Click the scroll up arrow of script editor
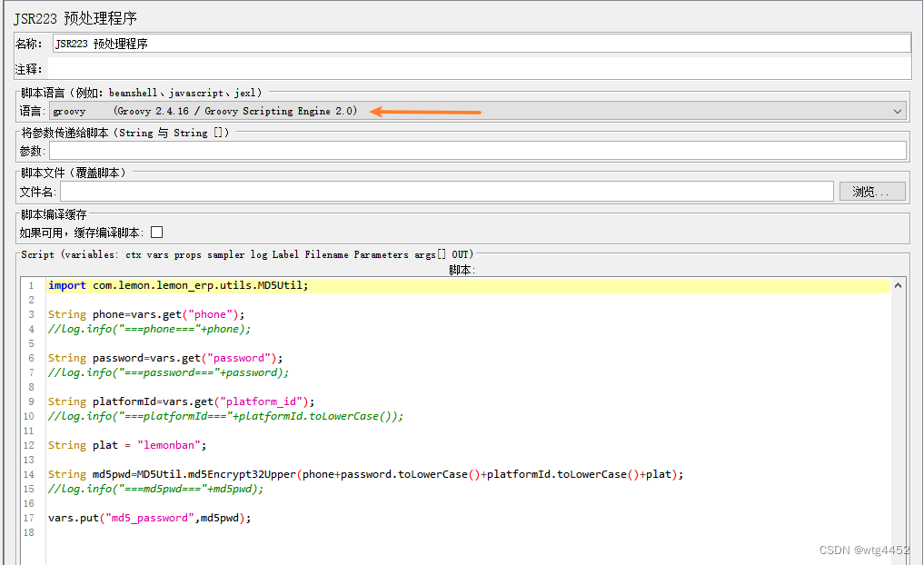The image size is (924, 565). [898, 285]
